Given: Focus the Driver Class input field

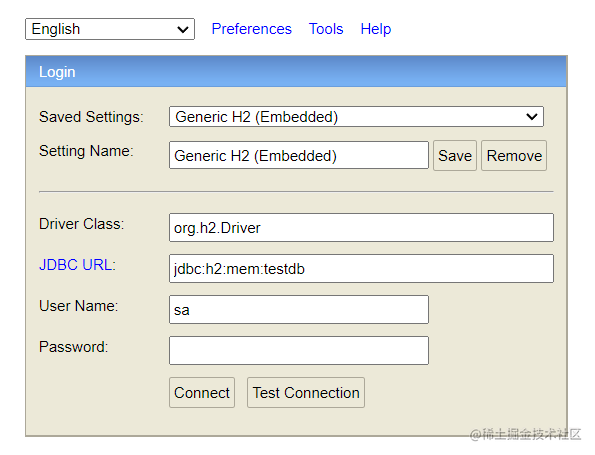Looking at the screenshot, I should click(x=361, y=227).
